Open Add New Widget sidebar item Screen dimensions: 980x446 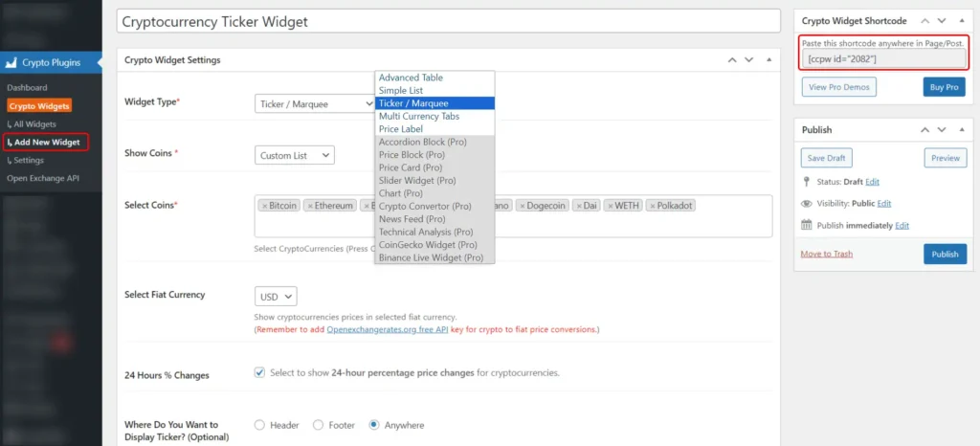pos(46,143)
